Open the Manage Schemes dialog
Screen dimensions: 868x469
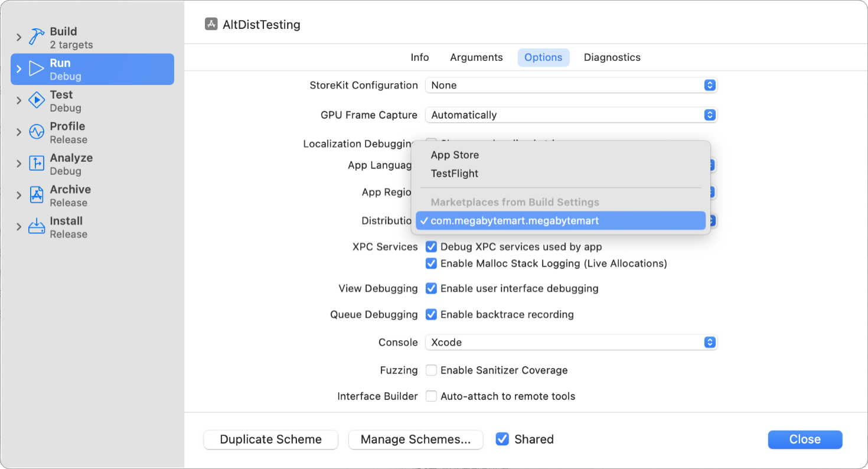pyautogui.click(x=416, y=439)
